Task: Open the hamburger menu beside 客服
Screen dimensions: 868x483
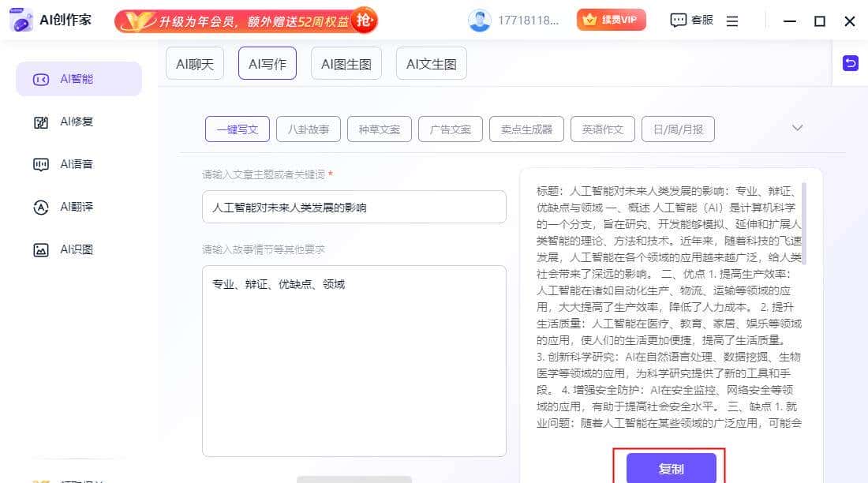Action: [x=732, y=21]
